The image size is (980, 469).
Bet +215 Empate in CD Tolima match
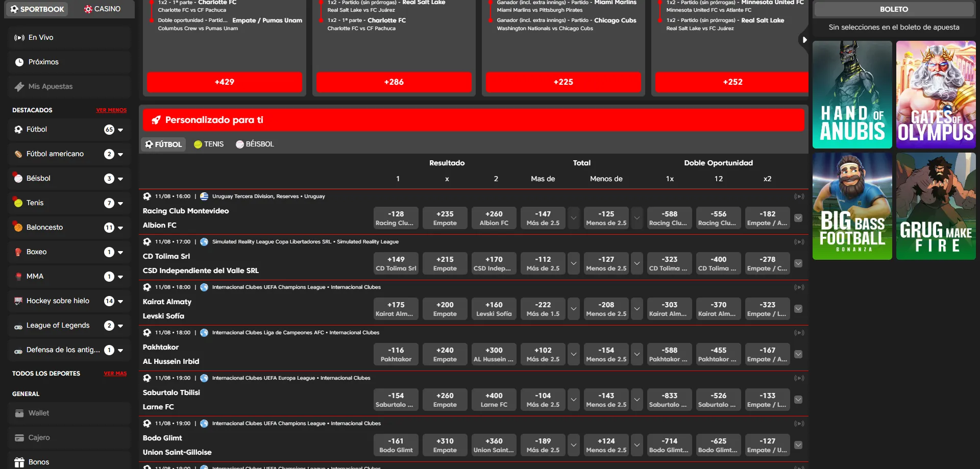coord(445,263)
